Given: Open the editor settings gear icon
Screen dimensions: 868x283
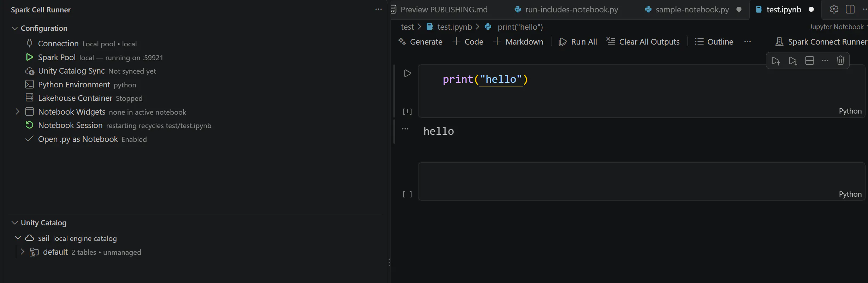Looking at the screenshot, I should pos(834,10).
